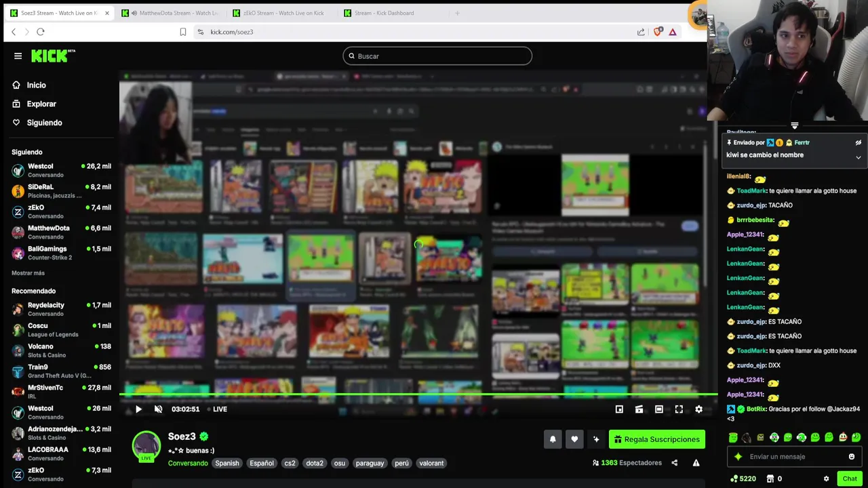The image size is (868, 488).
Task: Bookmark this page icon
Action: 183,32
